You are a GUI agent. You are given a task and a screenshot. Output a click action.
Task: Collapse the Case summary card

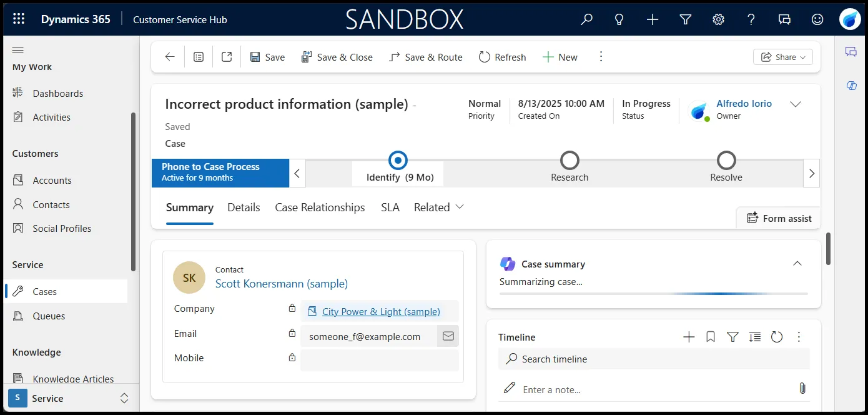click(797, 264)
